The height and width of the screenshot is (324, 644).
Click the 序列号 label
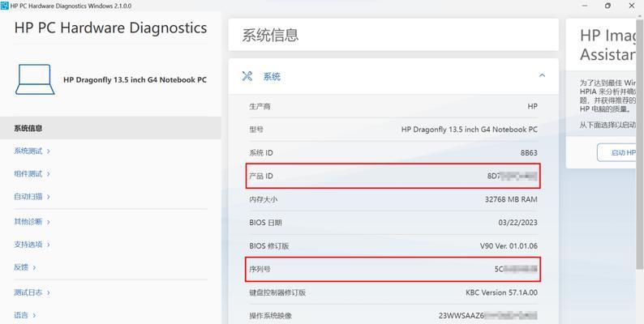260,270
